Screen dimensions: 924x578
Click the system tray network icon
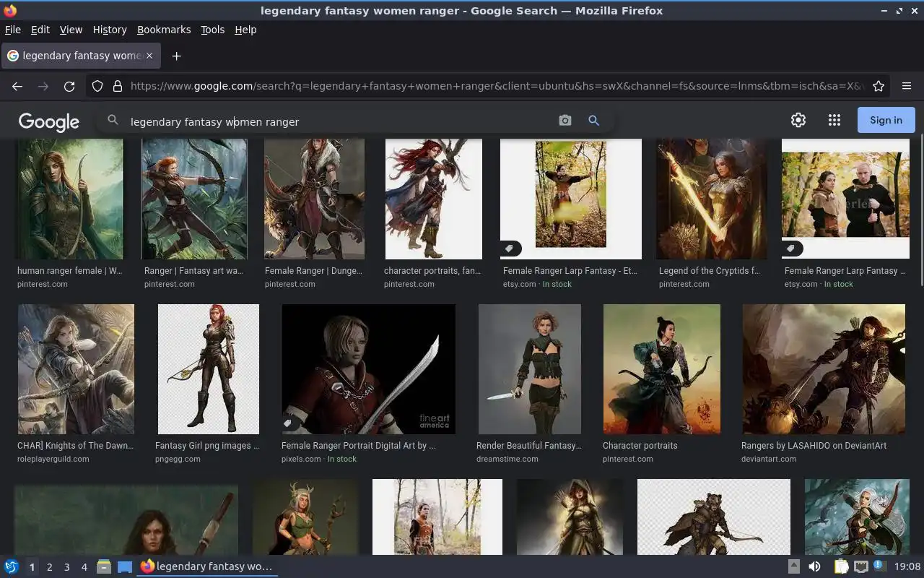click(x=860, y=567)
